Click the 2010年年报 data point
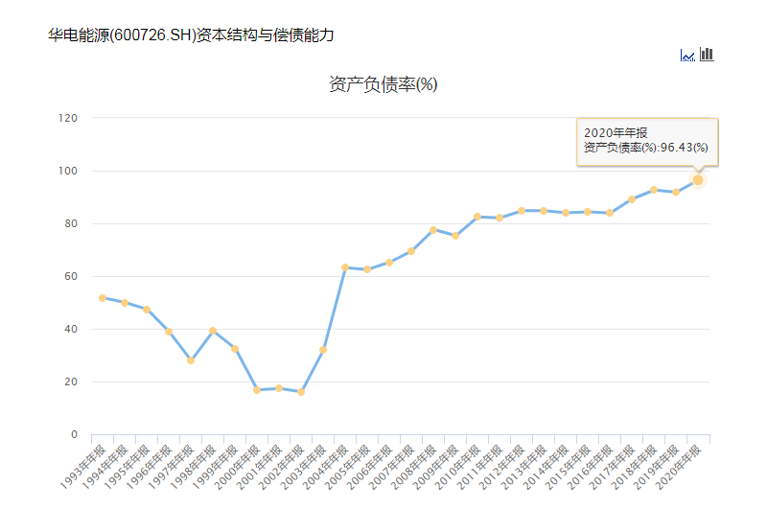This screenshot has height=532, width=767. point(477,217)
